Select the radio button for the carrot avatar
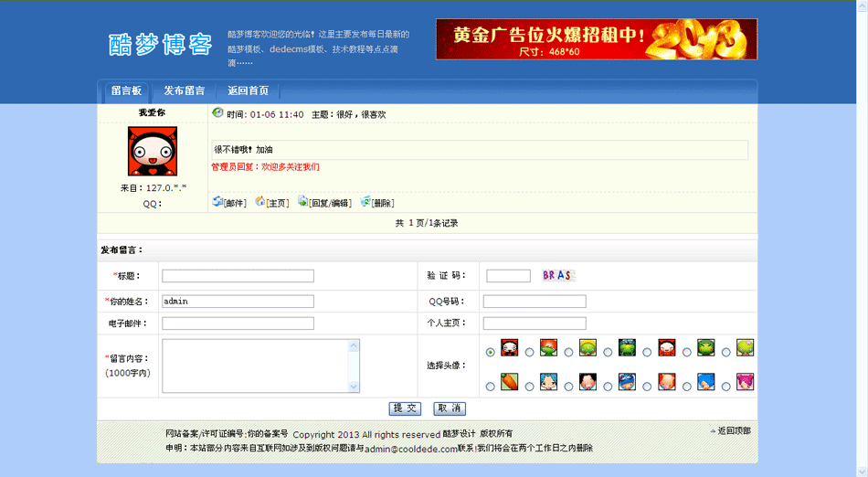 491,387
